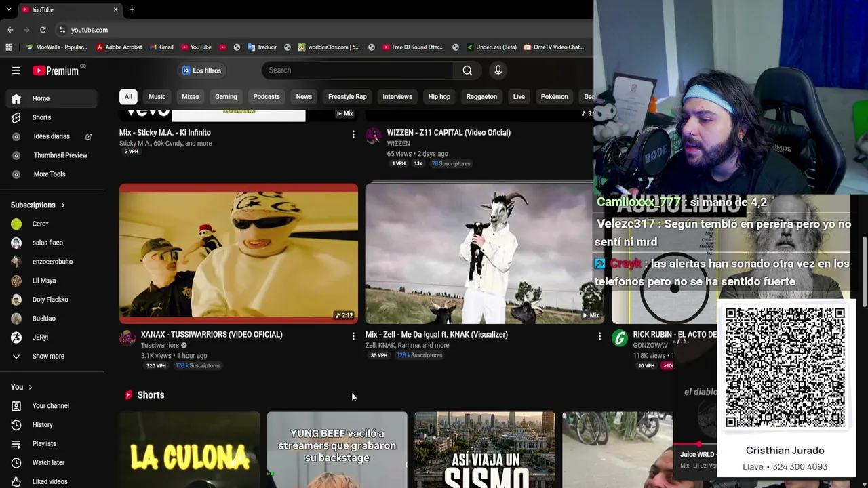
Task: Open the Chrome apps grid shortcut
Action: 9,47
